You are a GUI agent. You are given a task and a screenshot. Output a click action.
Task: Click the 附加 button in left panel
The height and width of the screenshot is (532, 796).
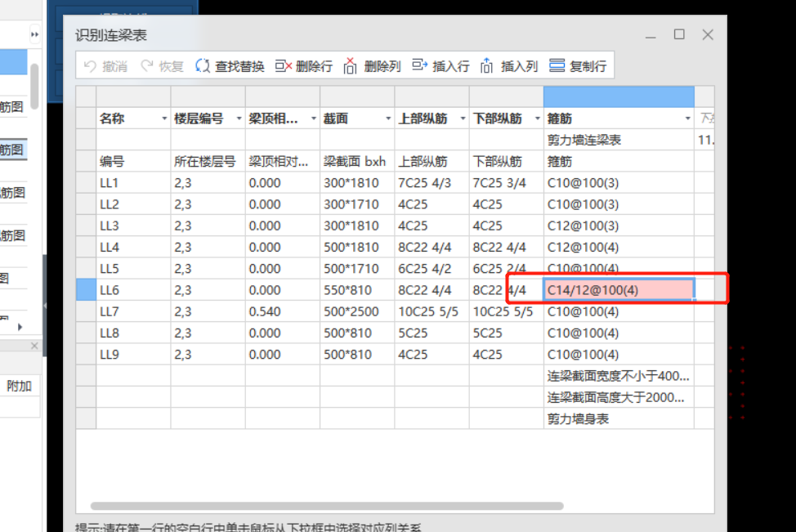coord(20,387)
